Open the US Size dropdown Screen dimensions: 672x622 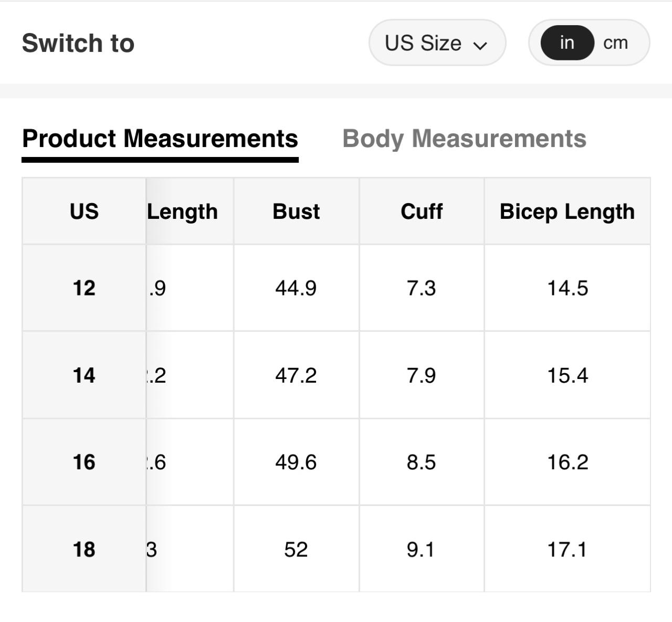tap(436, 43)
